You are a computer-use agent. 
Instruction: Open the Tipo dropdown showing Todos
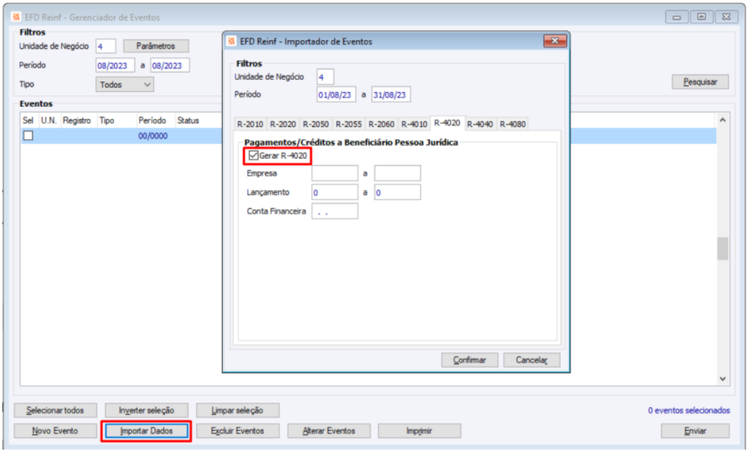tap(124, 85)
